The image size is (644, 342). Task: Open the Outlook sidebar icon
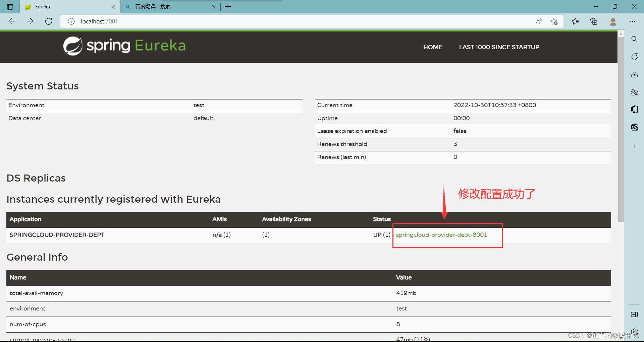(634, 127)
